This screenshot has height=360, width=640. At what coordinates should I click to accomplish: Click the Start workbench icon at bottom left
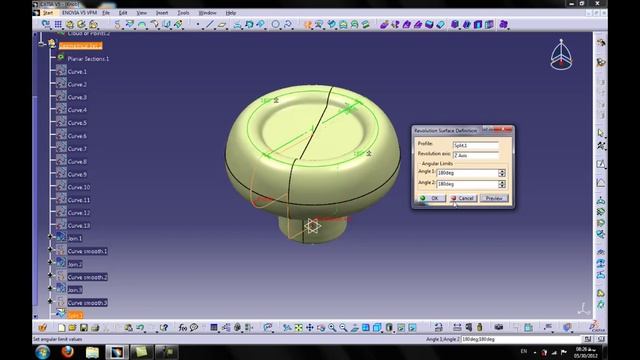click(42, 328)
